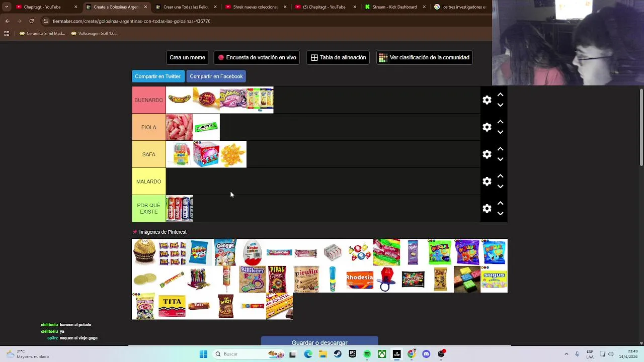Move POR QUÉ EXISTE row up
Screen dimensions: 644x362
500,203
